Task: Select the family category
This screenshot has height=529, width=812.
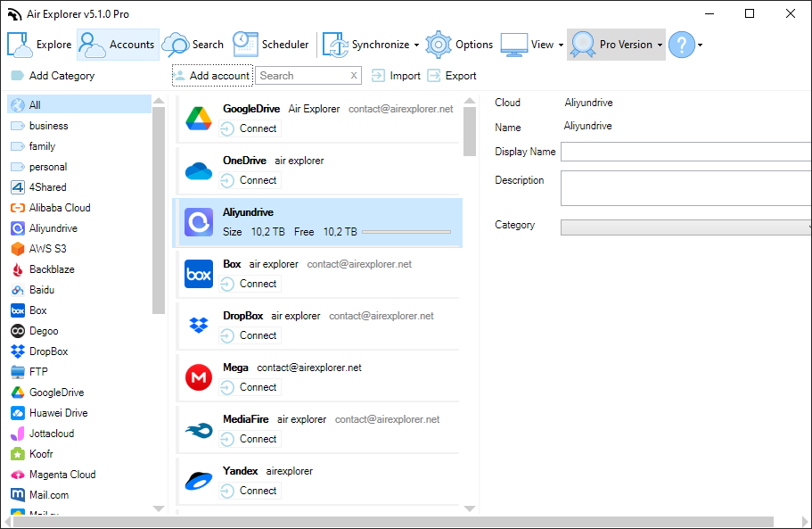Action: 79,146
